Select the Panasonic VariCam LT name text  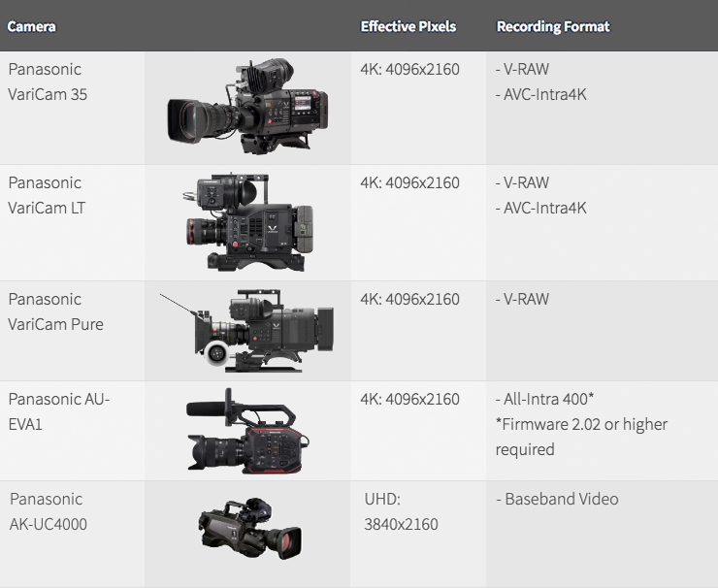(47, 195)
